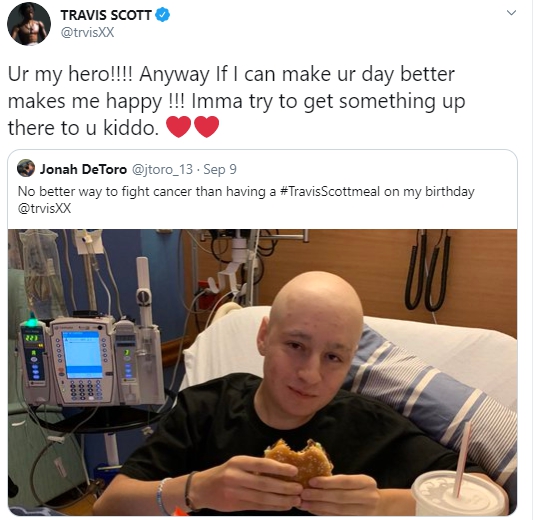Visit the @trvisXX handle under name
Viewport: 535px width, 520px height.
point(87,32)
